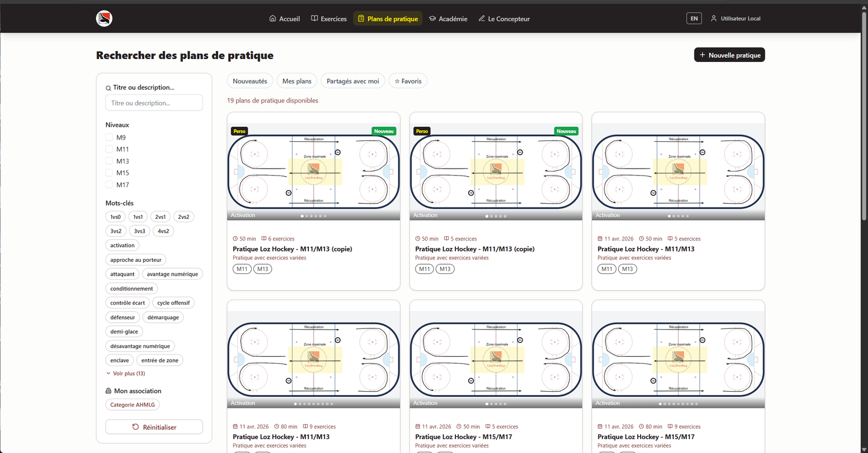Focus the Titre ou description search field
868x453 pixels.
[154, 103]
